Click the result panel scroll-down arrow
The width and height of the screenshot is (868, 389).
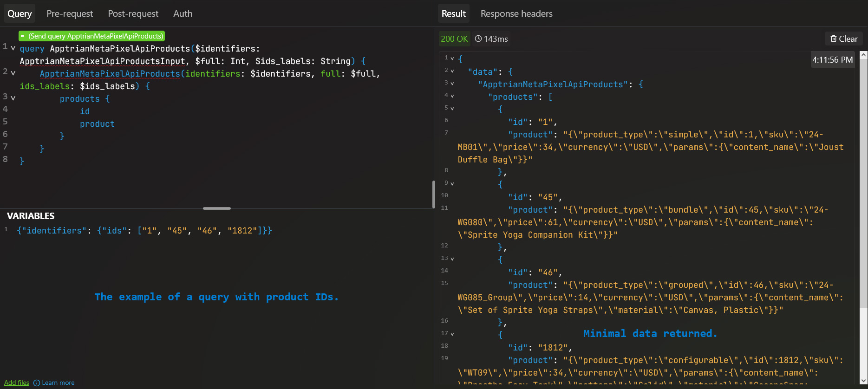863,381
